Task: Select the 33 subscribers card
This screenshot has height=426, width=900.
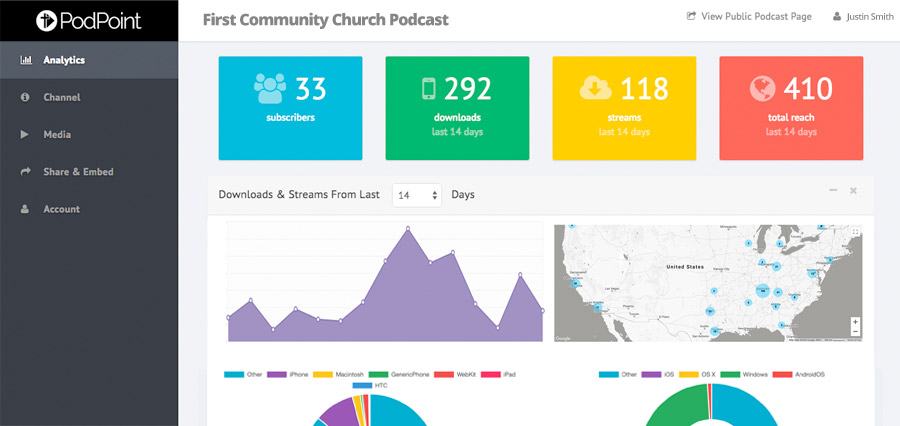Action: pos(290,108)
